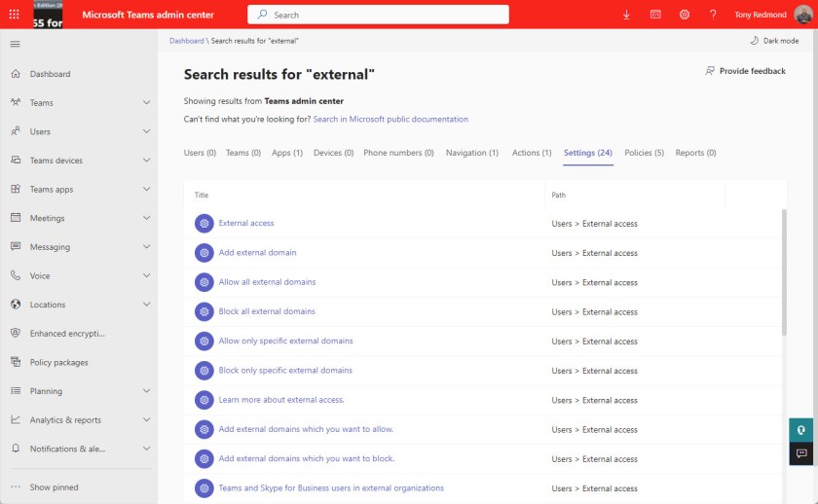Click gear icon beside Add external domains to block
818x504 pixels.
coord(204,458)
